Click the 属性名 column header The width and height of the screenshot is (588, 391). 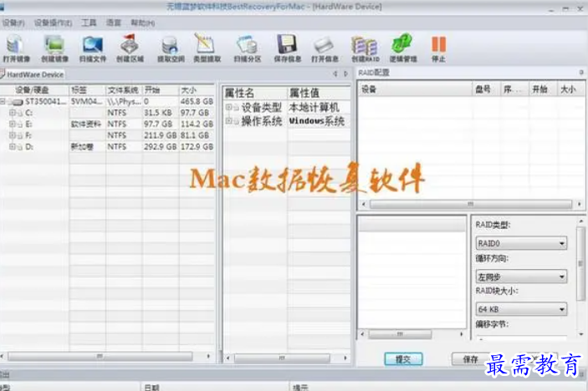[x=255, y=93]
